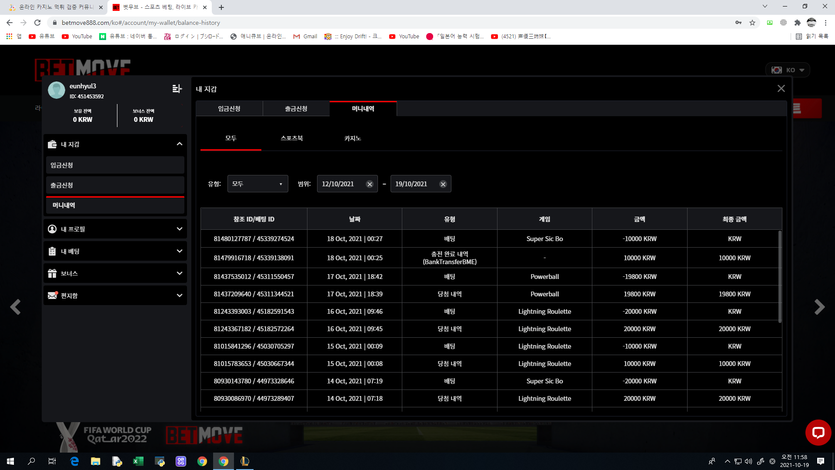Click the reference ID column header

254,219
